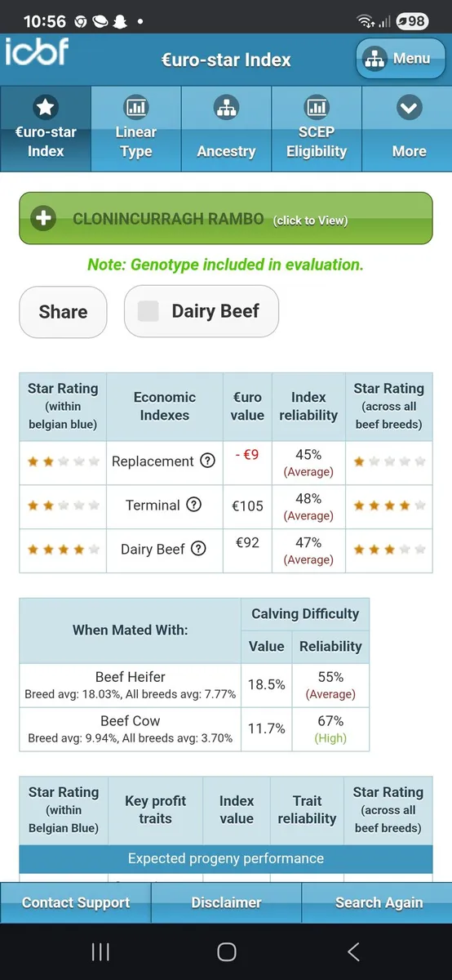Open the Disclaimer link

[226, 902]
